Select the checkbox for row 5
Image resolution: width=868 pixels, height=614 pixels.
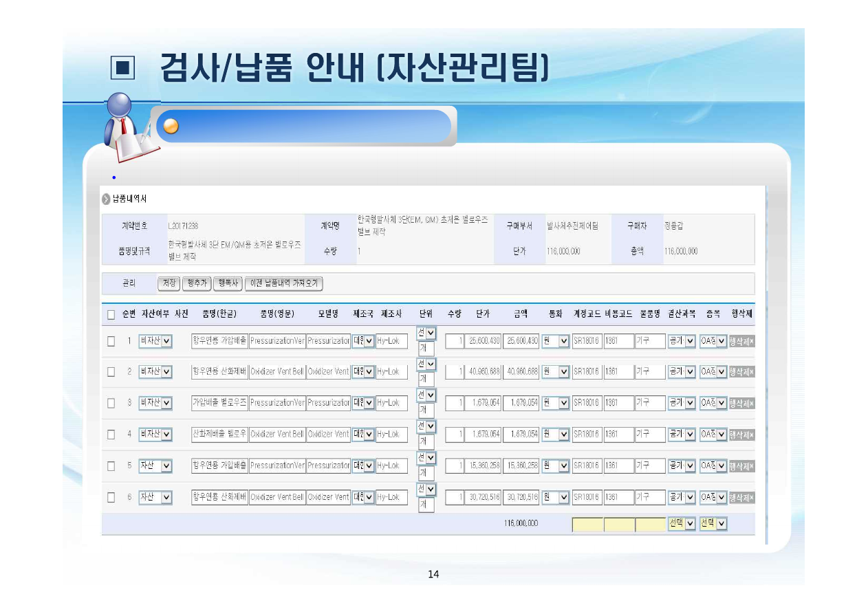pyautogui.click(x=111, y=465)
